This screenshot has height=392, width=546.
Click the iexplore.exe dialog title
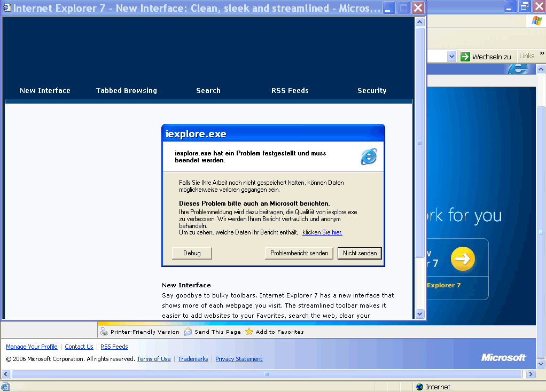point(196,134)
